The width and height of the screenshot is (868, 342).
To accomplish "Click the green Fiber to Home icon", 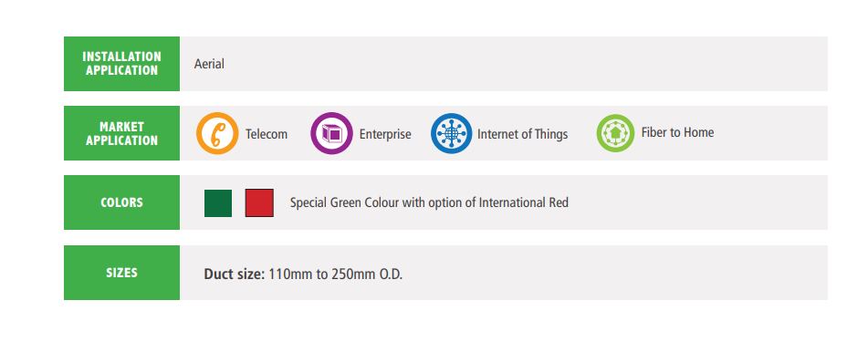I will pyautogui.click(x=615, y=133).
